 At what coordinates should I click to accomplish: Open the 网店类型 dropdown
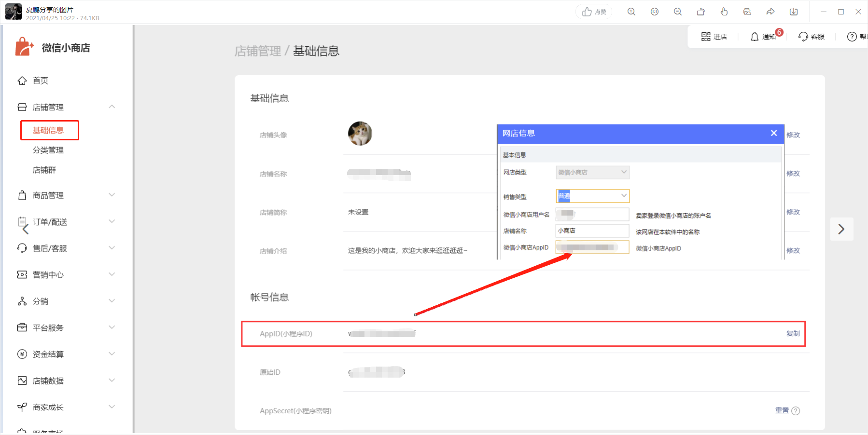(x=593, y=172)
